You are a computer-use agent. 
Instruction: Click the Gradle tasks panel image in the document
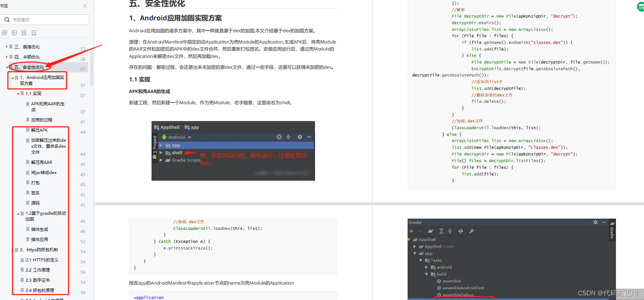point(512,259)
